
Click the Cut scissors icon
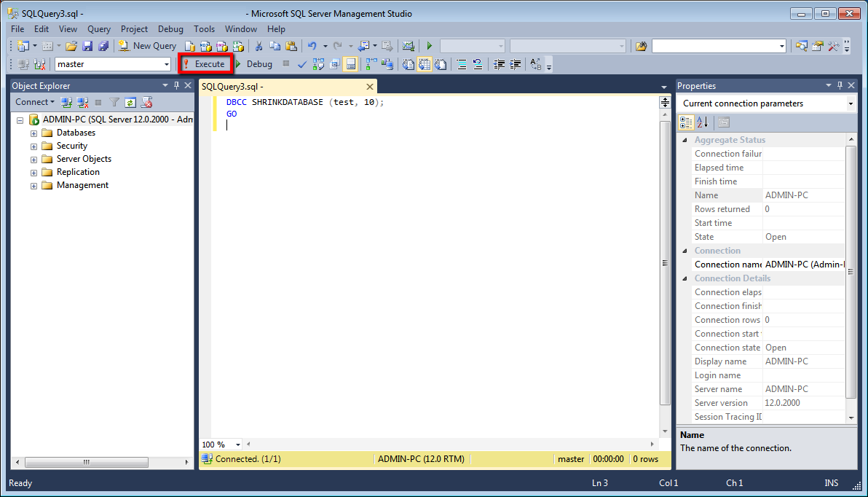coord(259,46)
